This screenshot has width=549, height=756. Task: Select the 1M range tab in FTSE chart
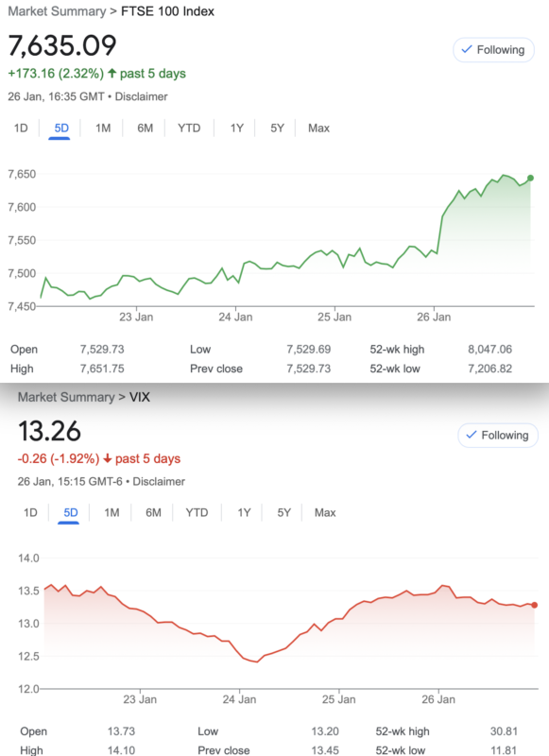(103, 129)
